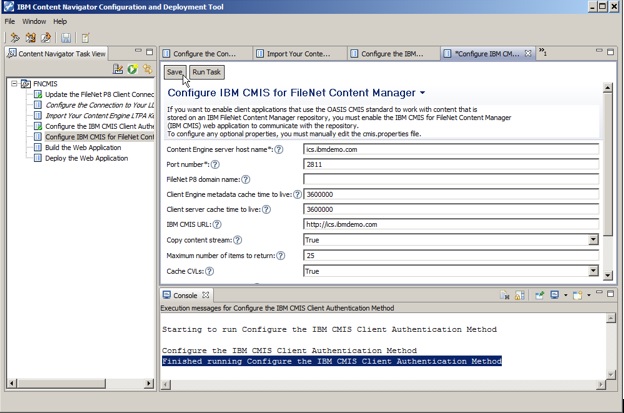
Task: Click the first wizard icon in the main toolbar
Action: click(15, 38)
